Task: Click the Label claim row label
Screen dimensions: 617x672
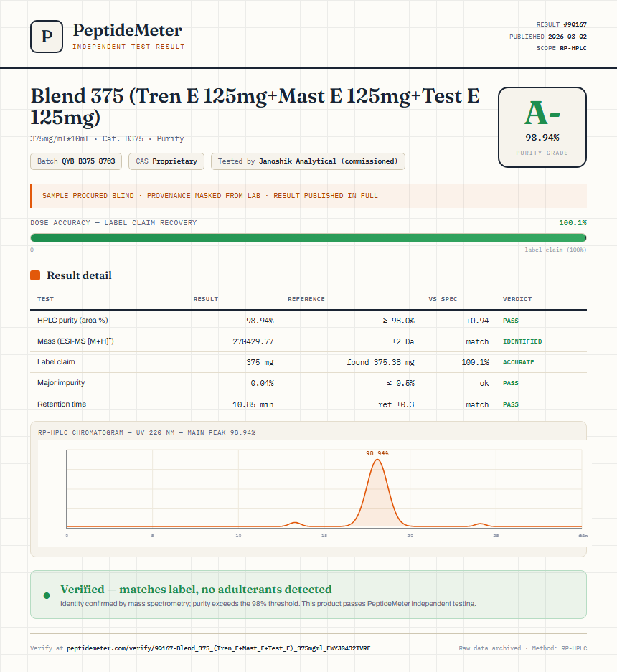Action: (x=56, y=361)
